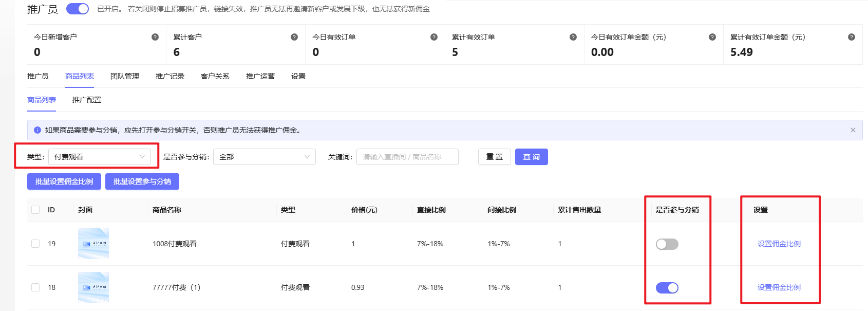Screen dimensions: 868x311
Task: Click help icon beside 累计有效订单金额
Action: coord(852,37)
